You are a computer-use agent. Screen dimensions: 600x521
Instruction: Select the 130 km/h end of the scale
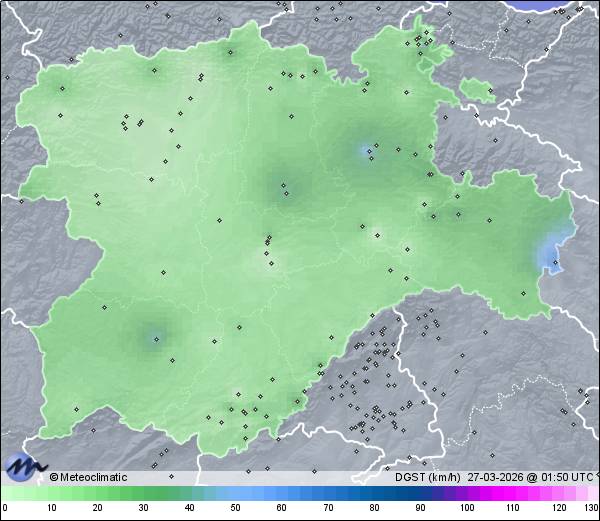[x=591, y=508]
